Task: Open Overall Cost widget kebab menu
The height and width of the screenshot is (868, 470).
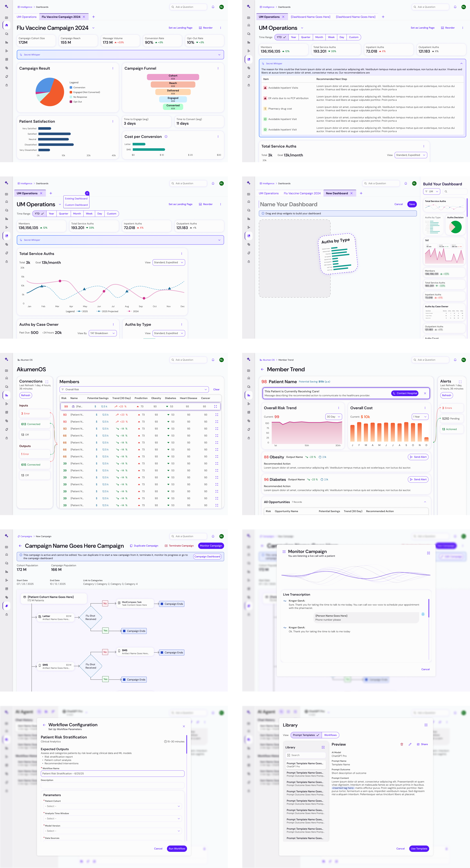Action: pos(425,408)
